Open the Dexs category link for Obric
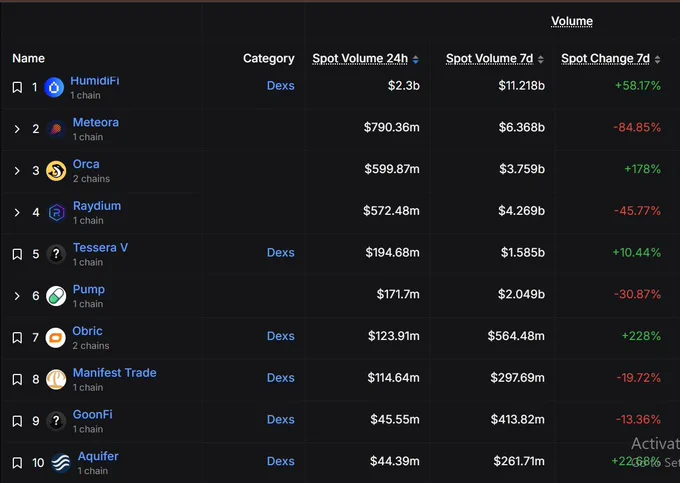The image size is (680, 483). tap(280, 337)
